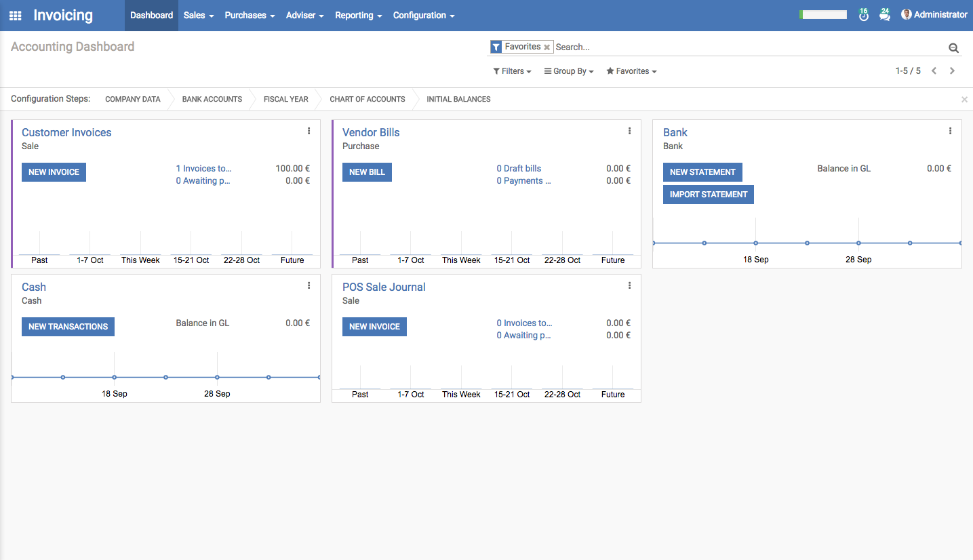Click the New Bill button
This screenshot has height=560, width=973.
pyautogui.click(x=367, y=172)
